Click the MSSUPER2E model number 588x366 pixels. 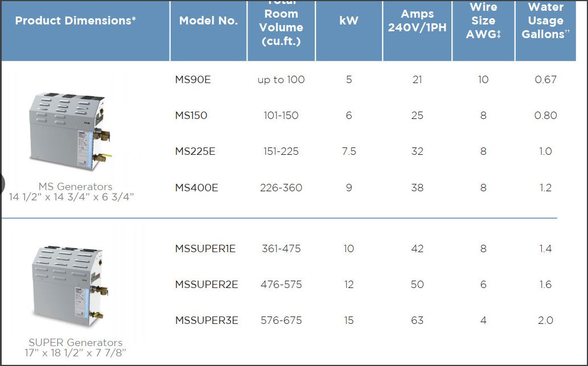pyautogui.click(x=207, y=285)
